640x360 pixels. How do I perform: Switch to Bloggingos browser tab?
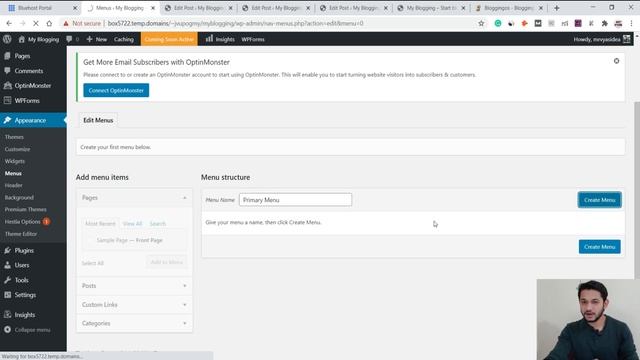pyautogui.click(x=509, y=8)
